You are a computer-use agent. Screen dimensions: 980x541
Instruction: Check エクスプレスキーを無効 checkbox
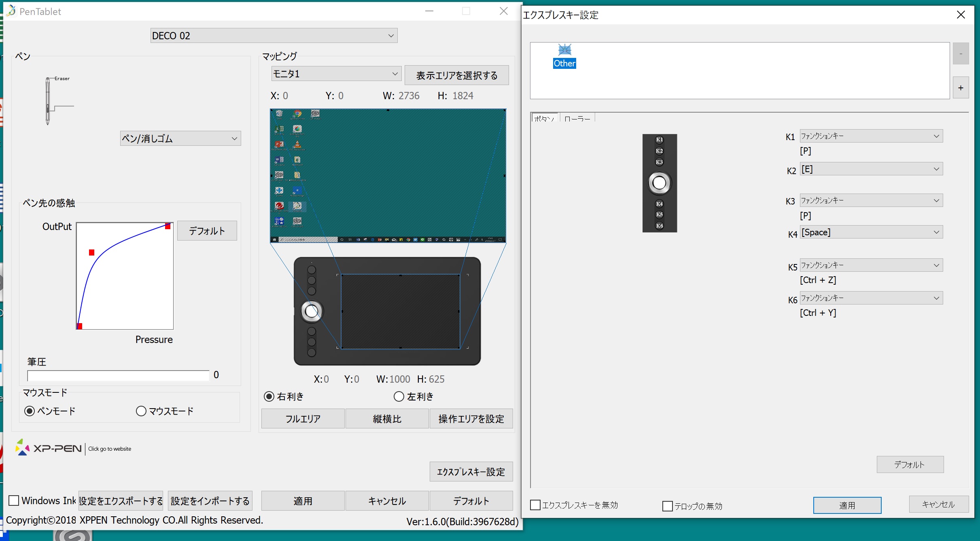point(535,505)
